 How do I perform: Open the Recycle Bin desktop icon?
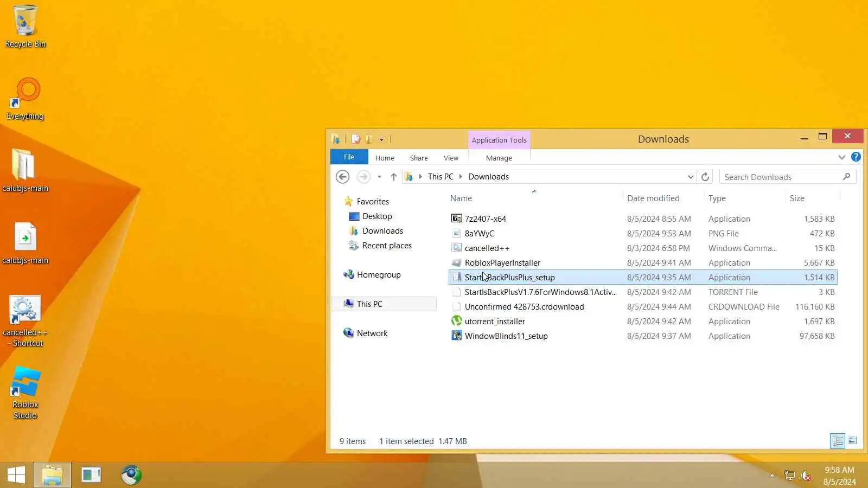[25, 26]
